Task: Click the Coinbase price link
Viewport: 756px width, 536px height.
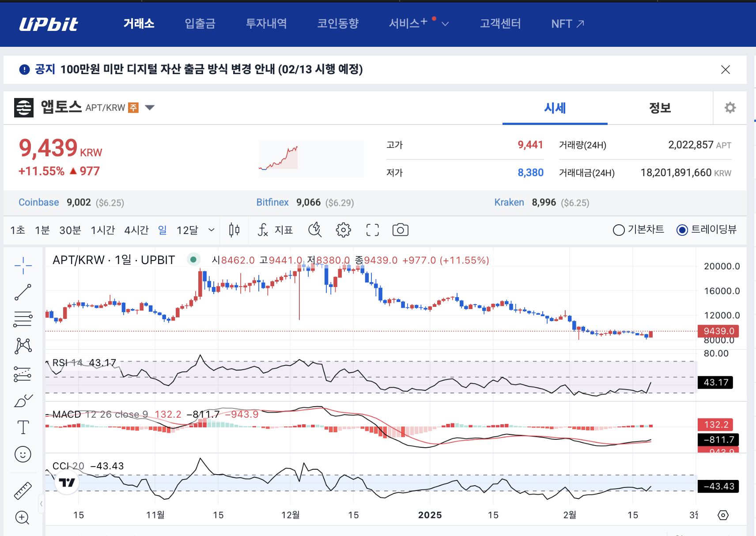Action: 39,202
